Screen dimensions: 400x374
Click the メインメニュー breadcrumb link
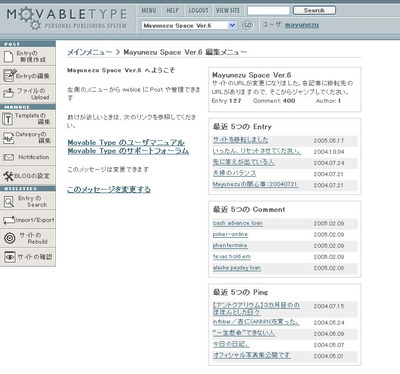[x=90, y=52]
